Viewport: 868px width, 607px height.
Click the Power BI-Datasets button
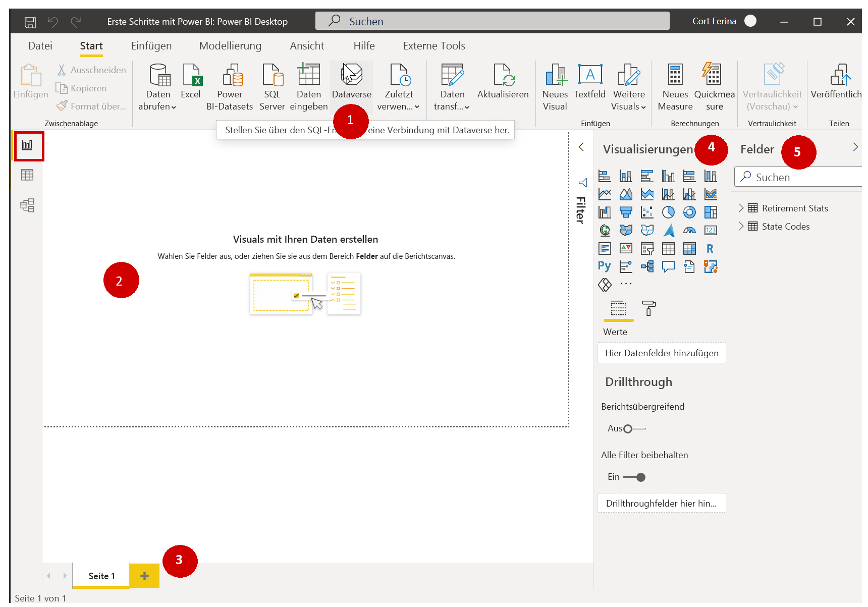[230, 87]
